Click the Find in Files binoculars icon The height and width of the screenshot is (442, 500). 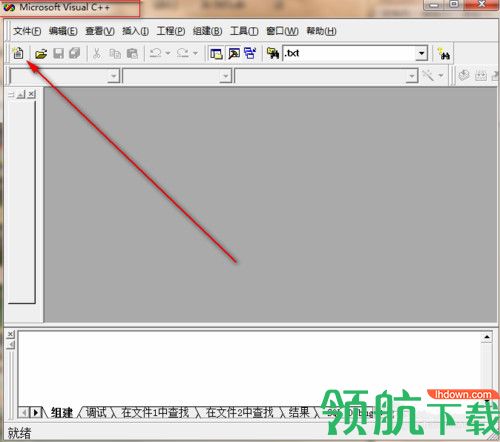[273, 53]
